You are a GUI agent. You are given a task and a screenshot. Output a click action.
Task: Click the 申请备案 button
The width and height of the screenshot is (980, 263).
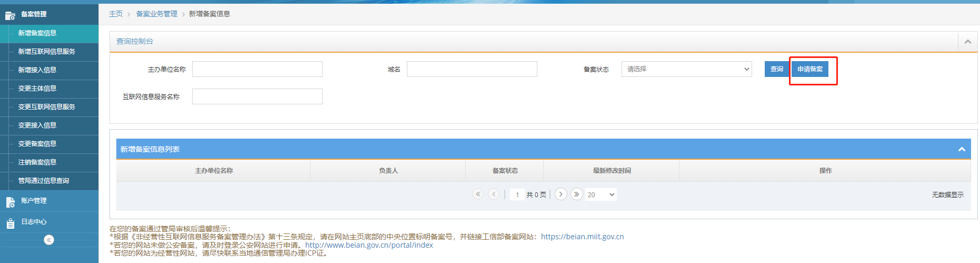tap(810, 69)
